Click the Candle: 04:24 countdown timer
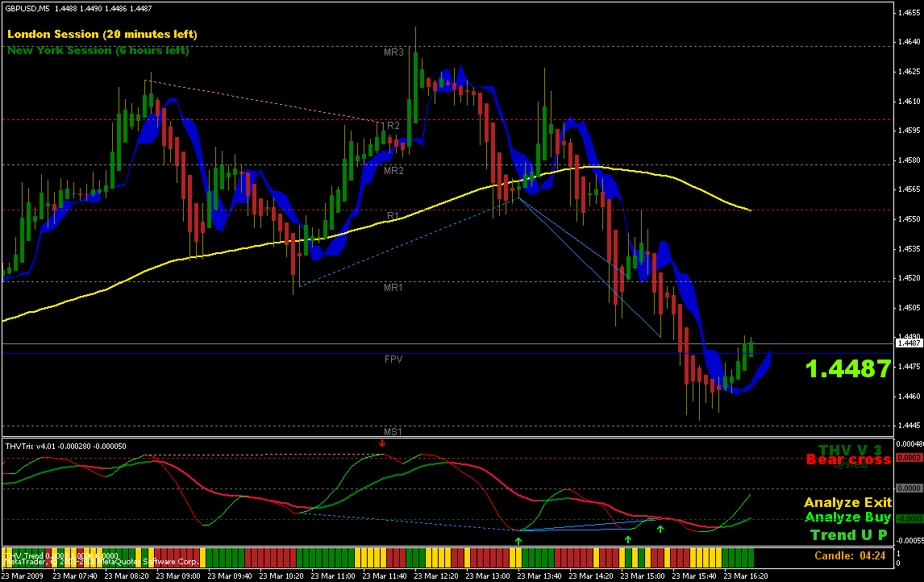This screenshot has height=582, width=924. pyautogui.click(x=850, y=555)
